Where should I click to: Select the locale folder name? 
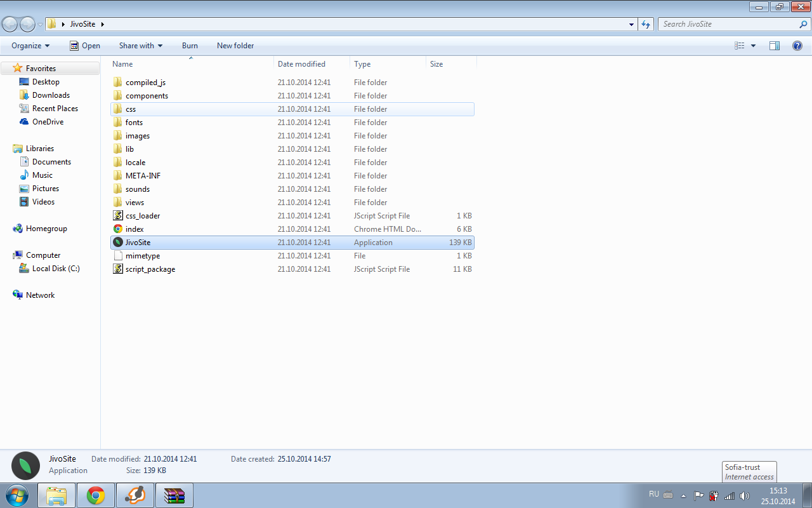point(135,163)
